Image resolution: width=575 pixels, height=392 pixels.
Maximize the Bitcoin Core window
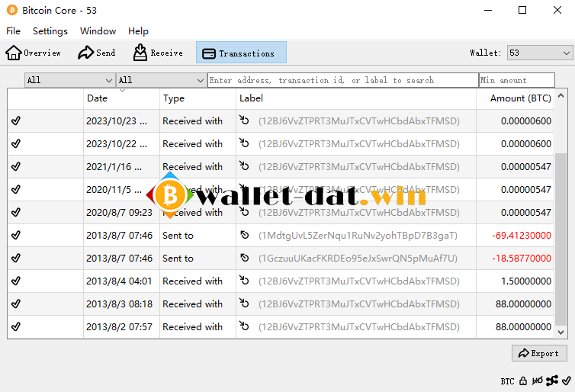coord(522,10)
